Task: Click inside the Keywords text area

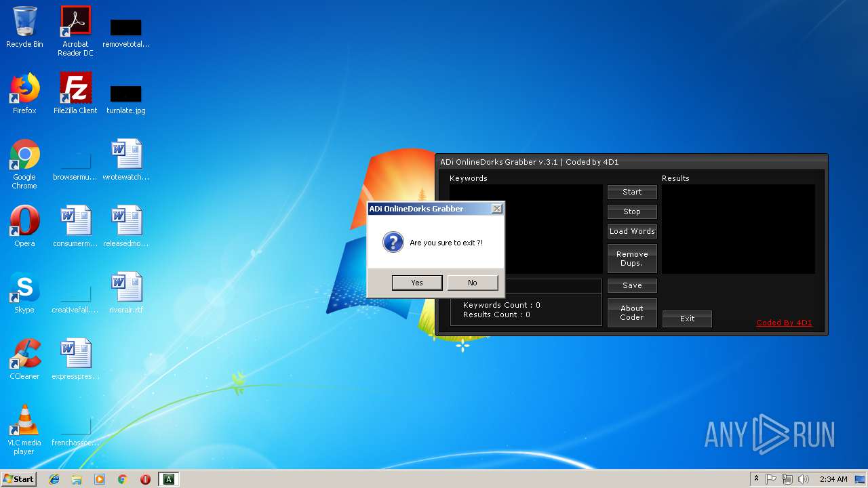Action: pos(526,229)
